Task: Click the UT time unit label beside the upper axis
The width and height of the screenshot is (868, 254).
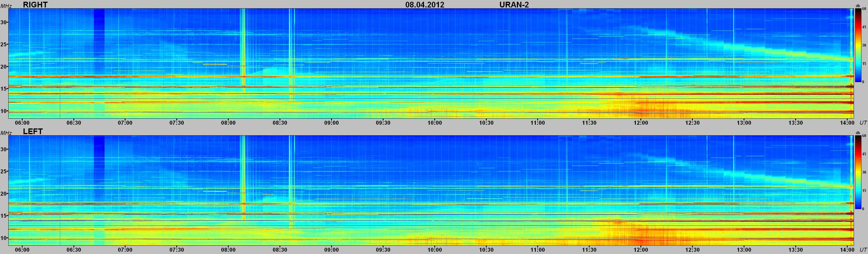Action: pyautogui.click(x=863, y=123)
